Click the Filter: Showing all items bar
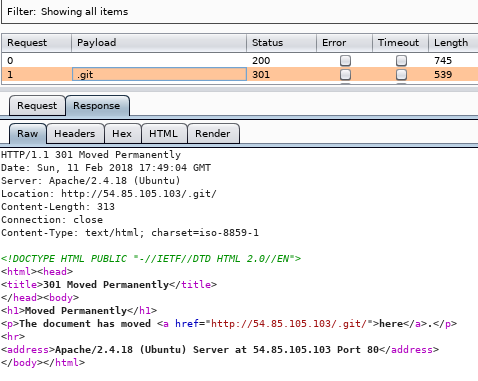The height and width of the screenshot is (381, 478). coord(239,12)
